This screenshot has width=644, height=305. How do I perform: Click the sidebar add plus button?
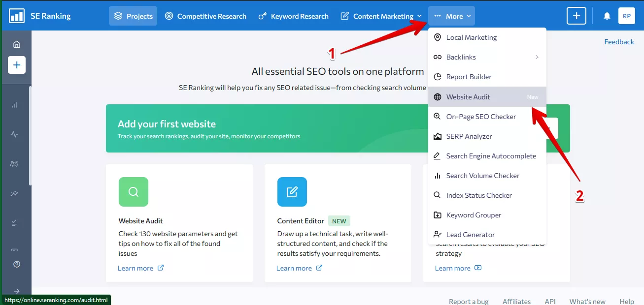17,65
